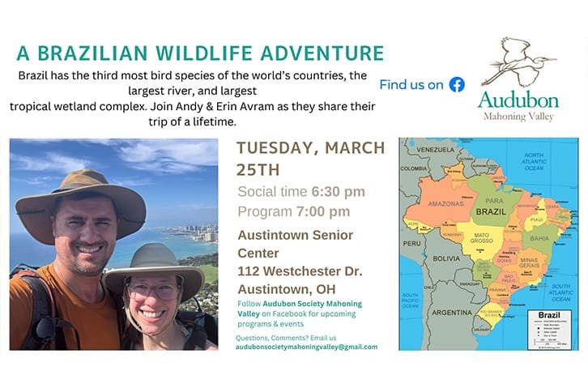Viewport: 588px width, 392px height.
Task: Select the 'A Brazilian Wildlife Adventure' heading
Action: point(200,53)
